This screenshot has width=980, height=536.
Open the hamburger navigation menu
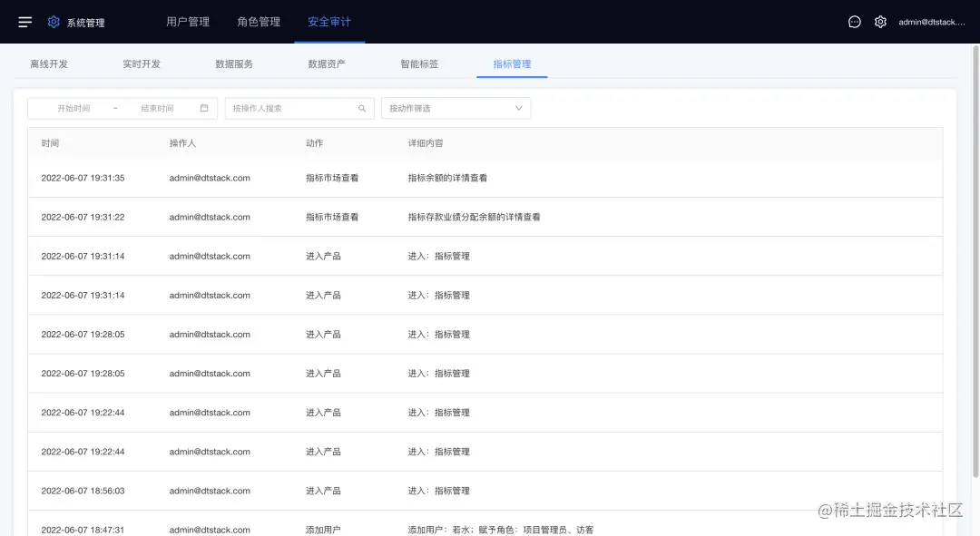pos(24,22)
